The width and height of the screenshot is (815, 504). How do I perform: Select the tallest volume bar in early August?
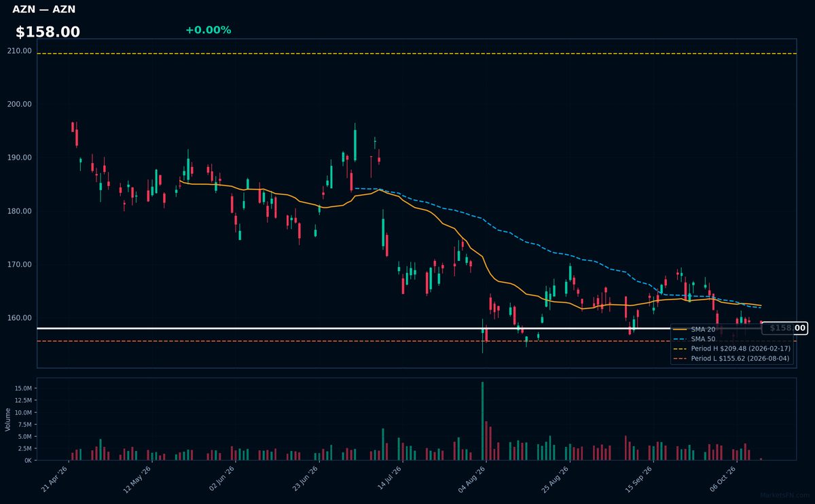click(x=482, y=420)
